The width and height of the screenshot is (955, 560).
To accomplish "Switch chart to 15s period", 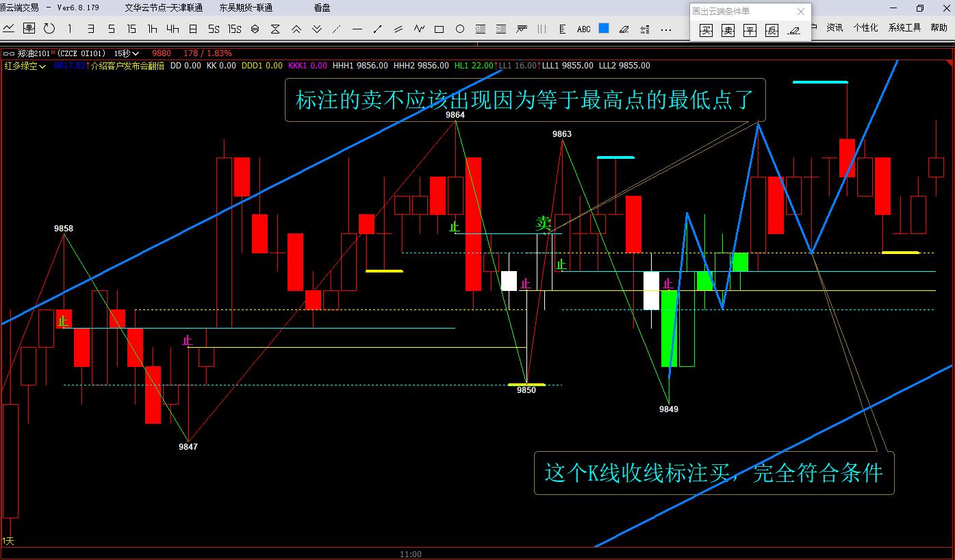I will pos(234,29).
